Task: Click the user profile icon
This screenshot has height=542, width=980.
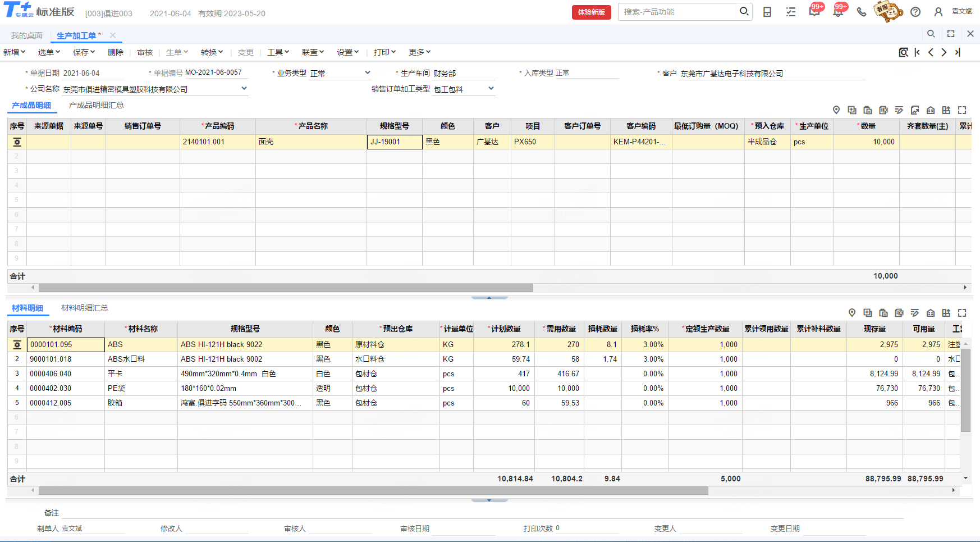Action: [938, 12]
